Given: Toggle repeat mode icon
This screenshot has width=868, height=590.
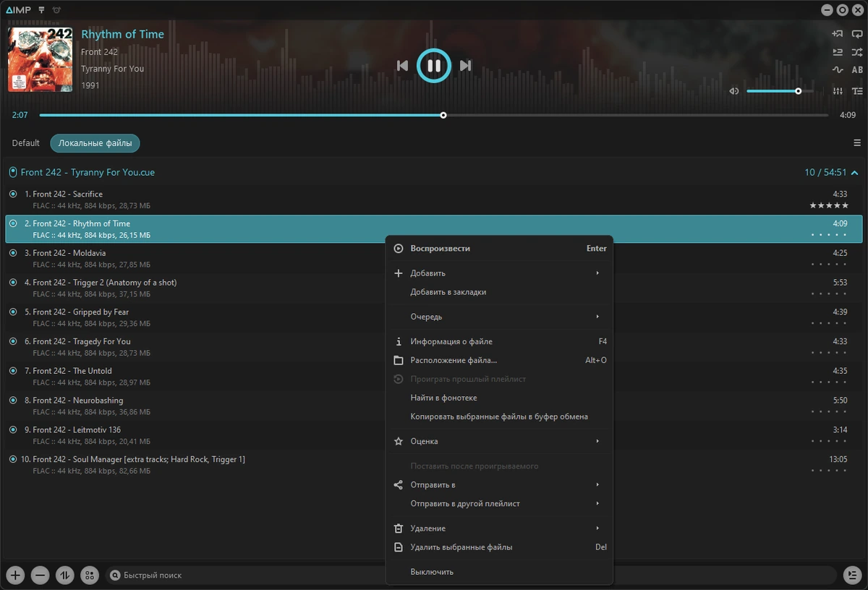Looking at the screenshot, I should pos(857,33).
